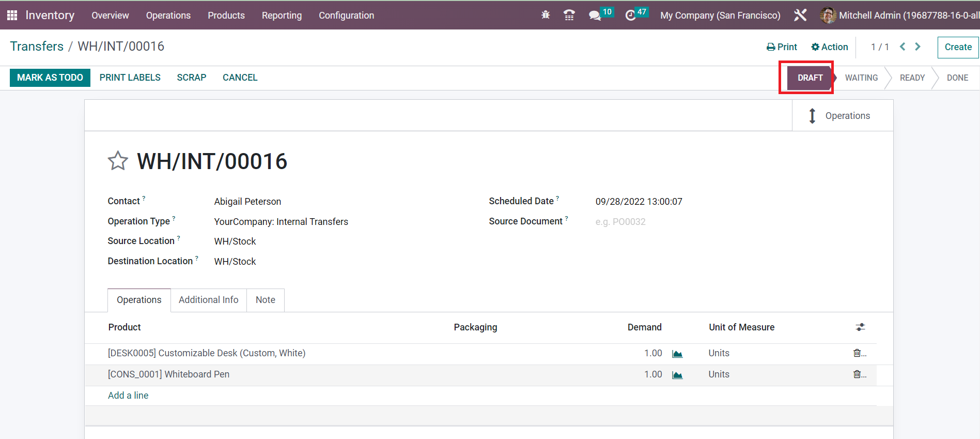Image resolution: width=980 pixels, height=439 pixels.
Task: Delete the Whiteboard Pen line
Action: [858, 374]
